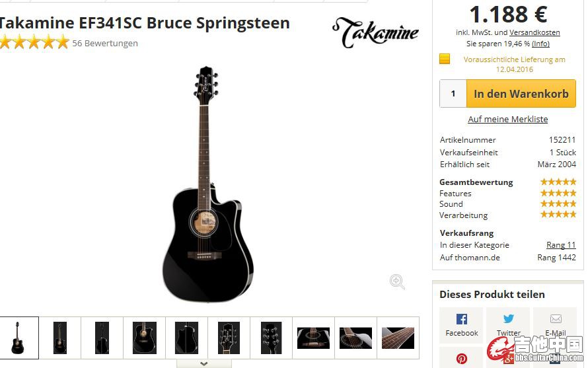View the headstock front thumbnail
Image resolution: width=588 pixels, height=368 pixels.
coord(229,338)
